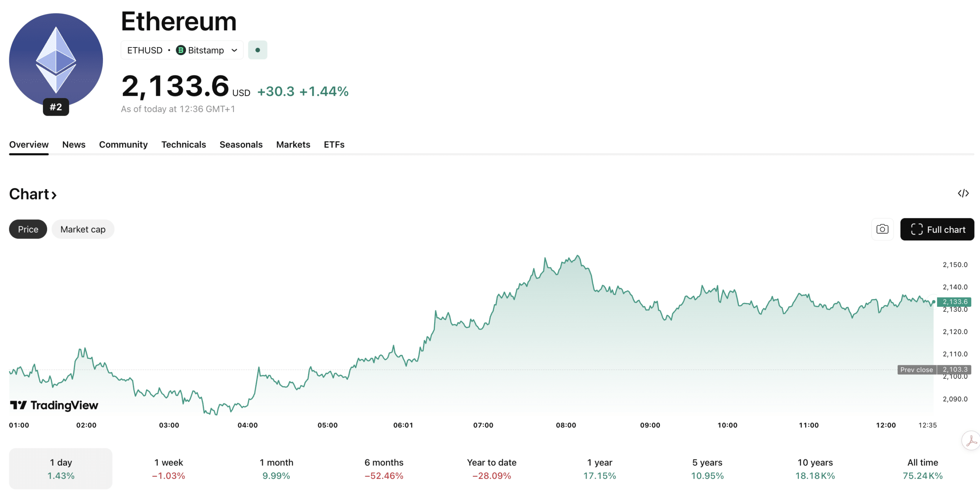Image resolution: width=980 pixels, height=497 pixels.
Task: Click the 04:00 time axis label
Action: (248, 425)
